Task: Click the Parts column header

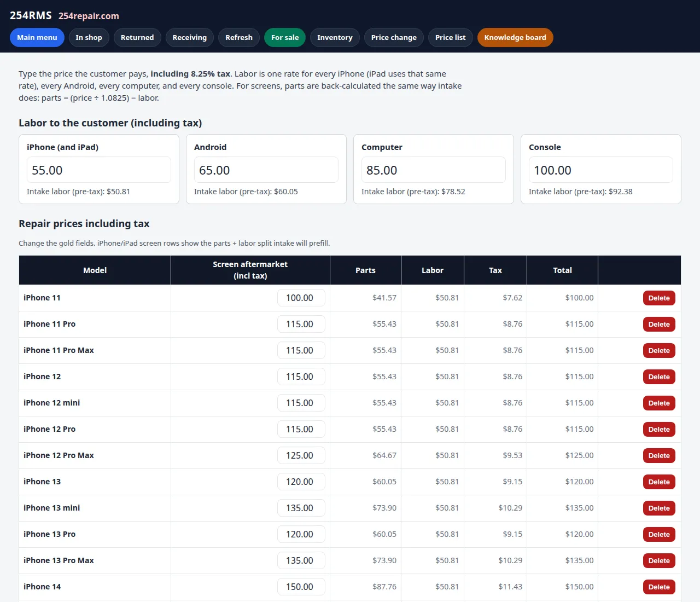Action: tap(365, 270)
